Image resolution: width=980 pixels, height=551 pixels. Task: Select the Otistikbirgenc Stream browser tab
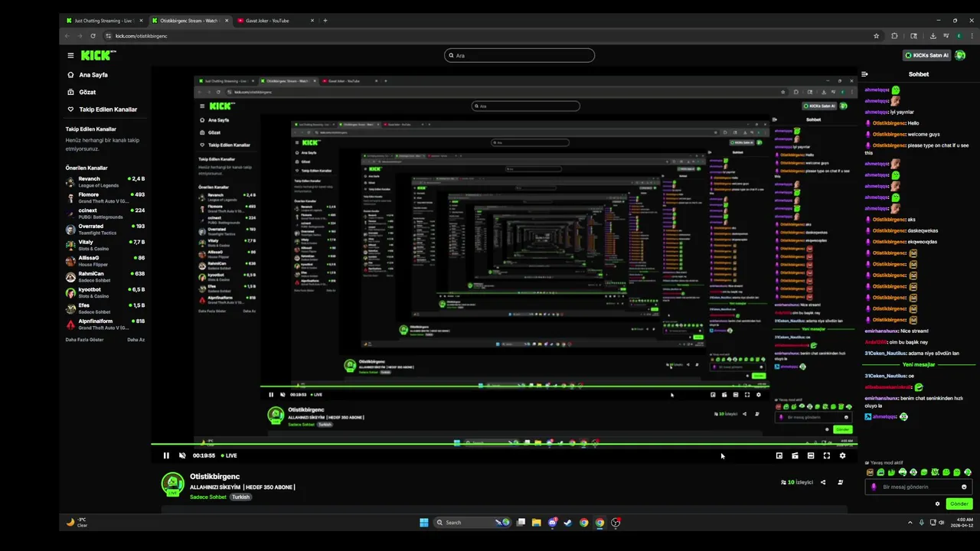190,21
